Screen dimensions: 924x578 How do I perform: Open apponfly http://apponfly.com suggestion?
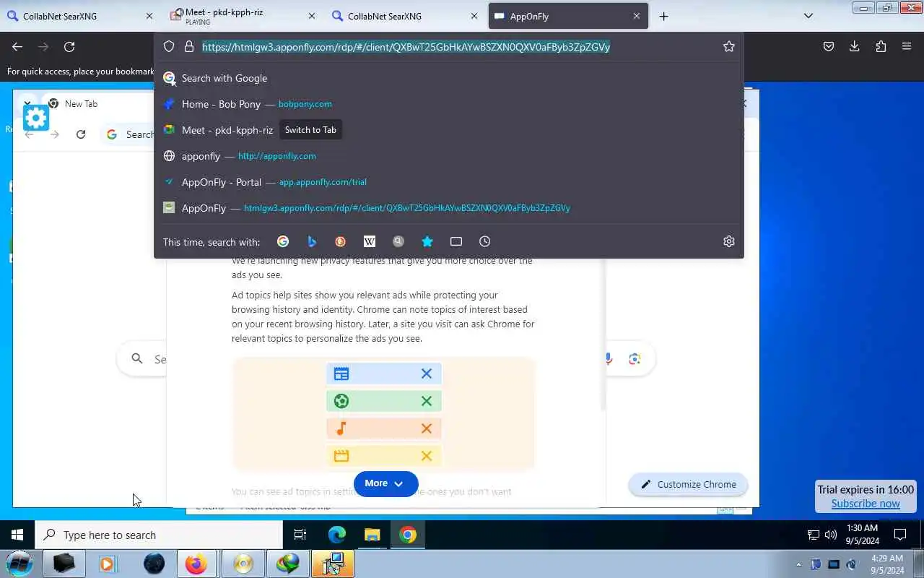448,156
